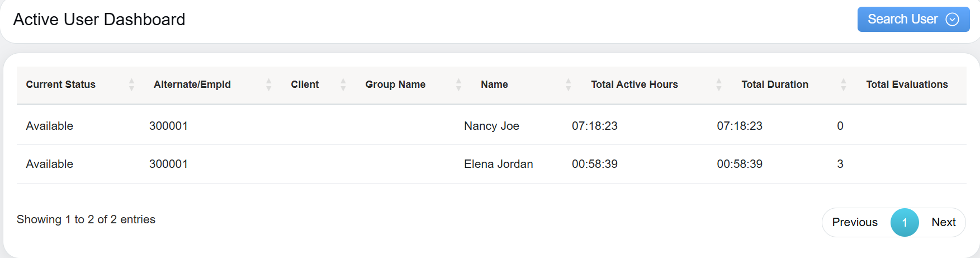
Task: Select page 1 in pagination
Action: click(x=905, y=222)
